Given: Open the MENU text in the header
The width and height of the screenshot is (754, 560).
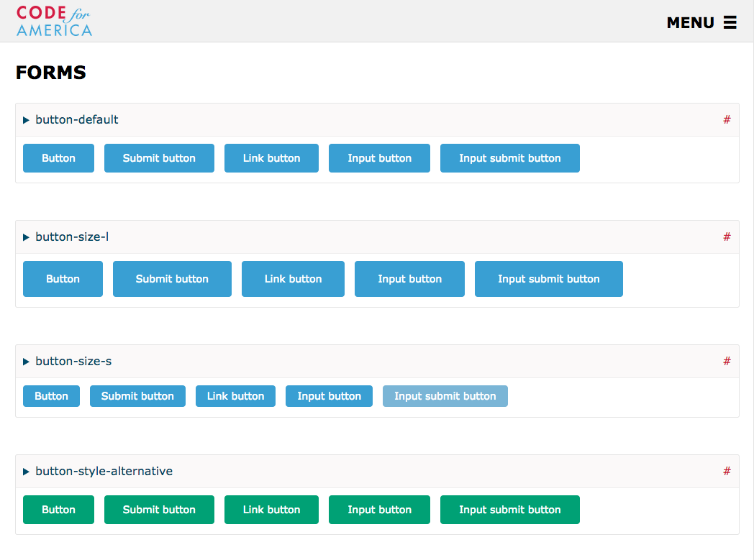Looking at the screenshot, I should pyautogui.click(x=690, y=22).
